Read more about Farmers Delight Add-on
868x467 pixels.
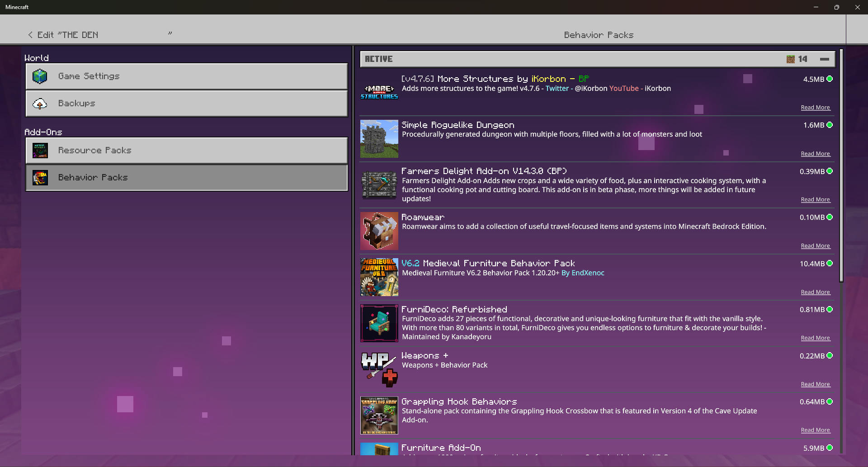816,199
